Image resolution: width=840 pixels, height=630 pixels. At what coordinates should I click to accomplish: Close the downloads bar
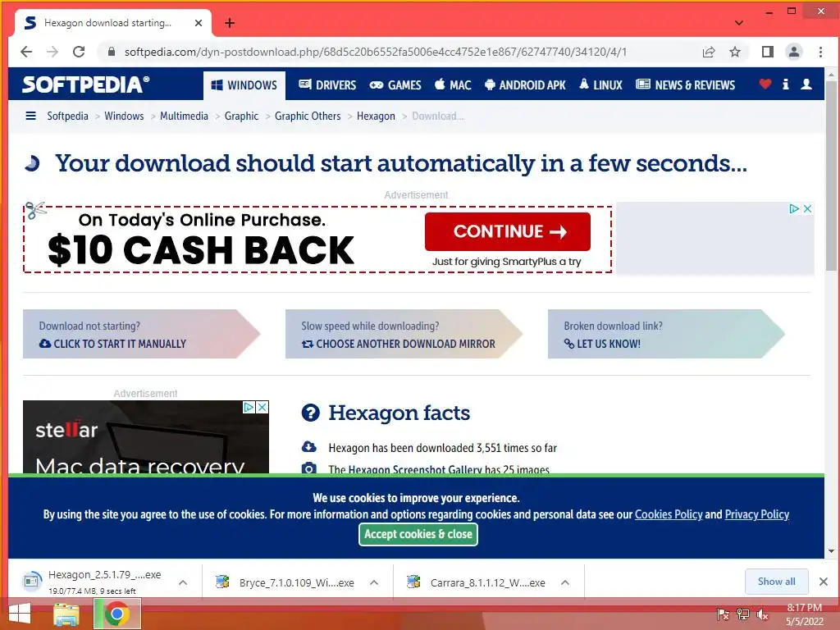pos(824,582)
